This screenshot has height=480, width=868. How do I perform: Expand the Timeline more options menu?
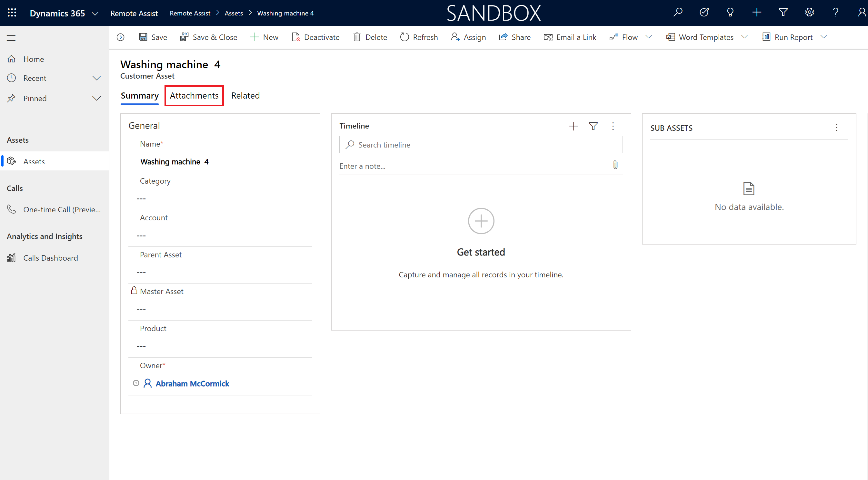click(x=614, y=126)
